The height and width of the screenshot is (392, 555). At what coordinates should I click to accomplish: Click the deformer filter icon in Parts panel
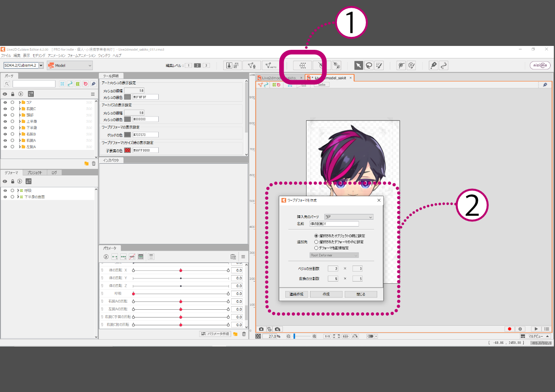tap(78, 84)
